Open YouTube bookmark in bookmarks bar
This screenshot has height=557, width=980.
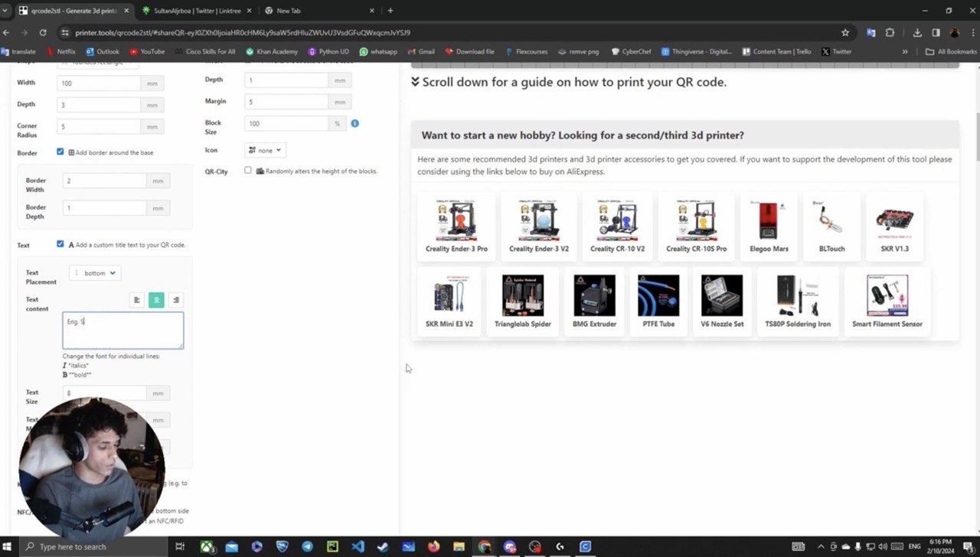point(147,51)
